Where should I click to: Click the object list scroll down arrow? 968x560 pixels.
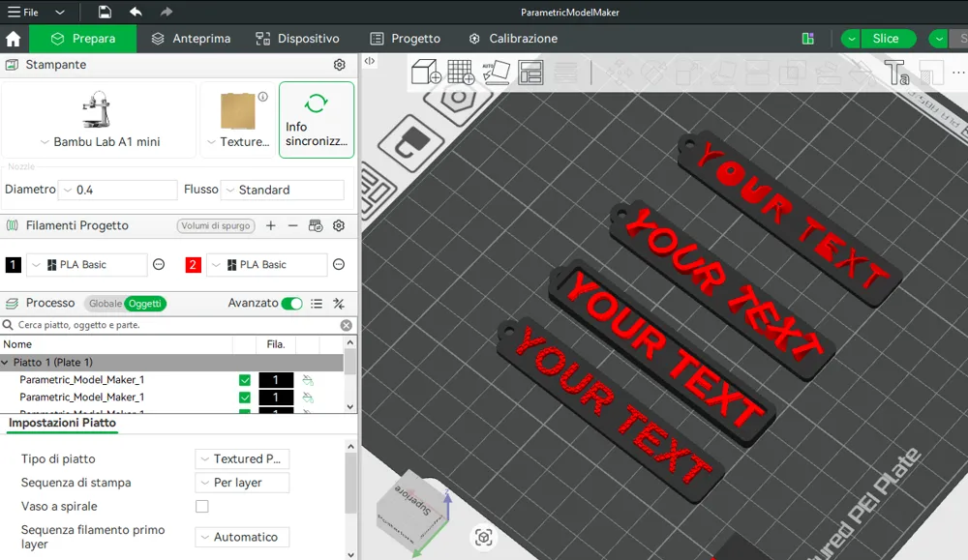point(350,406)
